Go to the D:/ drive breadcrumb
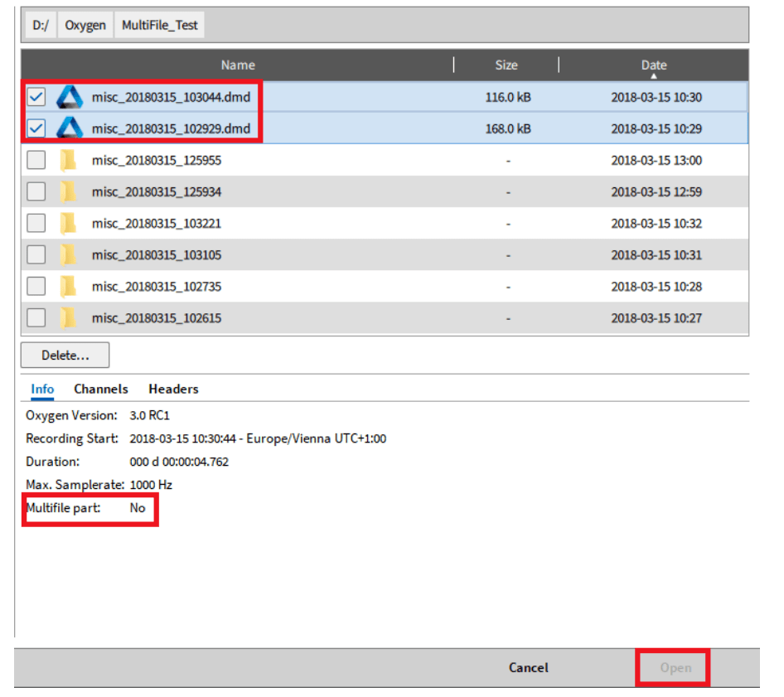Image resolution: width=784 pixels, height=697 pixels. [41, 25]
